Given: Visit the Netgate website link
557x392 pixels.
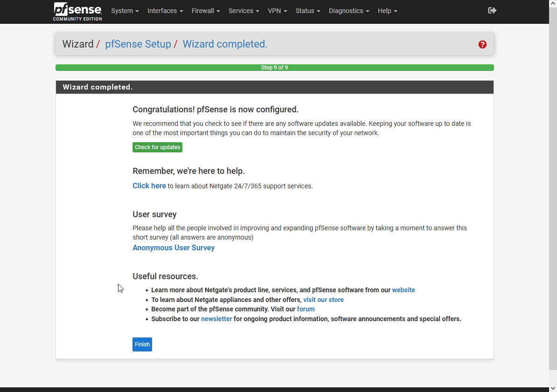Looking at the screenshot, I should (x=404, y=289).
